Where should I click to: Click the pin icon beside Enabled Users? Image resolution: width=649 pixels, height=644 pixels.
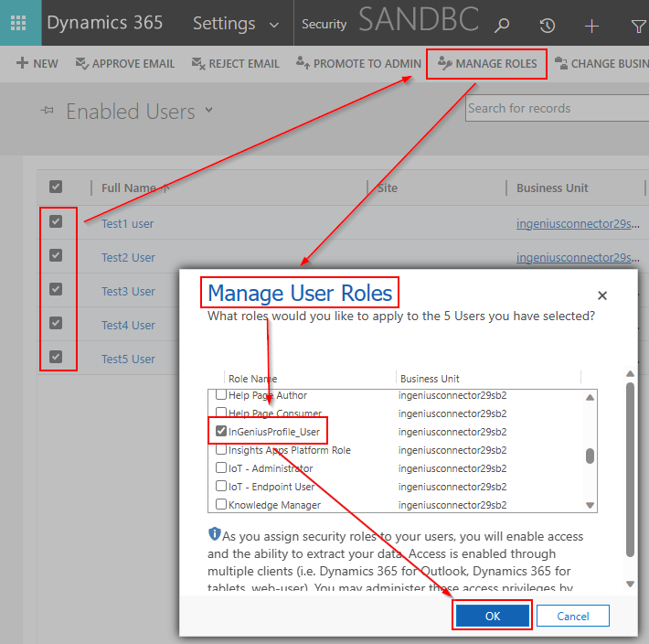click(x=47, y=112)
